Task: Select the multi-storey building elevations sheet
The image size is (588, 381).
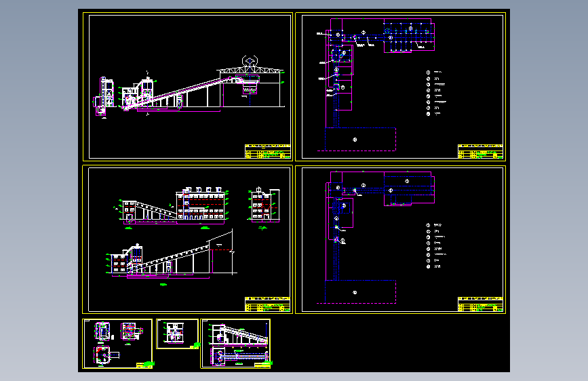Action: pyautogui.click(x=187, y=239)
